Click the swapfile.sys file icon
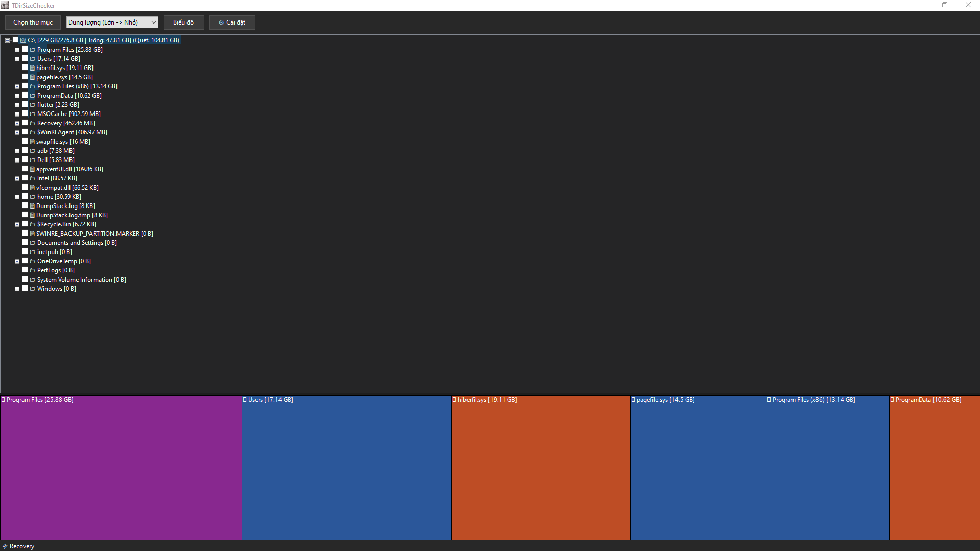980x551 pixels. (x=33, y=142)
